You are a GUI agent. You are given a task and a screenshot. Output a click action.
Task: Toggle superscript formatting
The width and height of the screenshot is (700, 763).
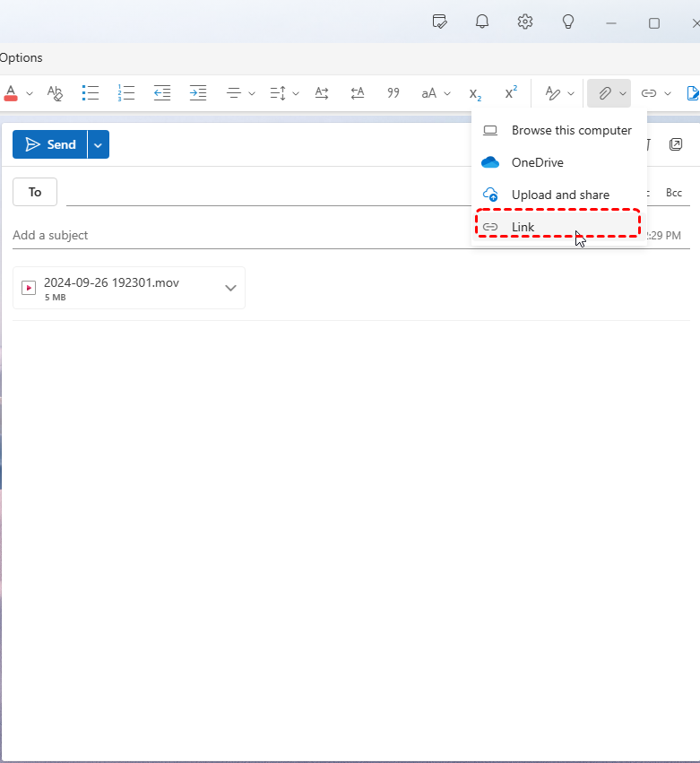pyautogui.click(x=511, y=92)
